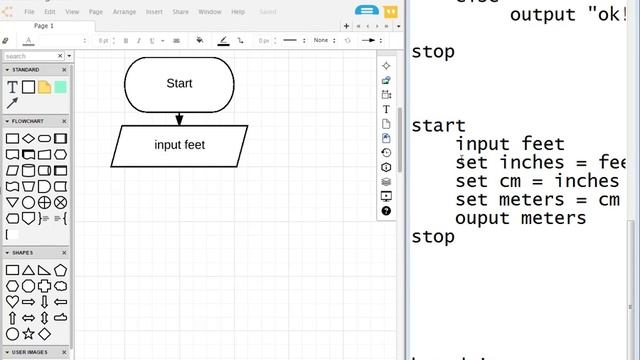Open the shape search options dropdown
Viewport: 640px width, 360px height.
click(x=69, y=56)
